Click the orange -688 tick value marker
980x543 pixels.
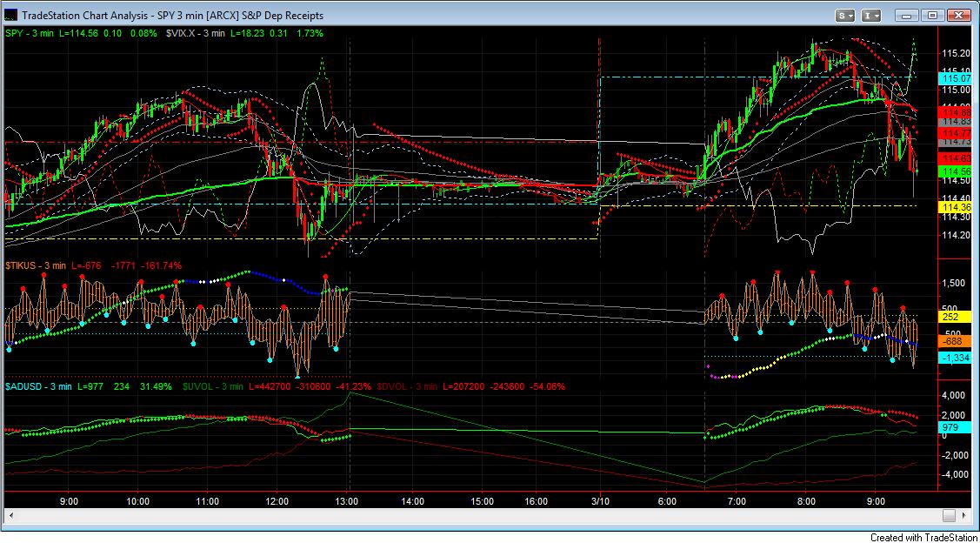(x=956, y=342)
